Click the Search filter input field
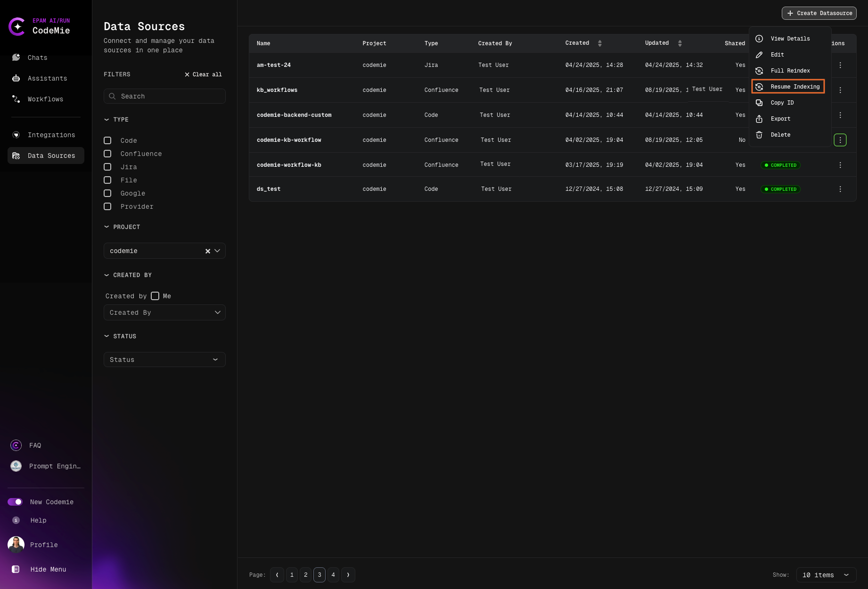This screenshot has height=589, width=868. click(x=164, y=96)
